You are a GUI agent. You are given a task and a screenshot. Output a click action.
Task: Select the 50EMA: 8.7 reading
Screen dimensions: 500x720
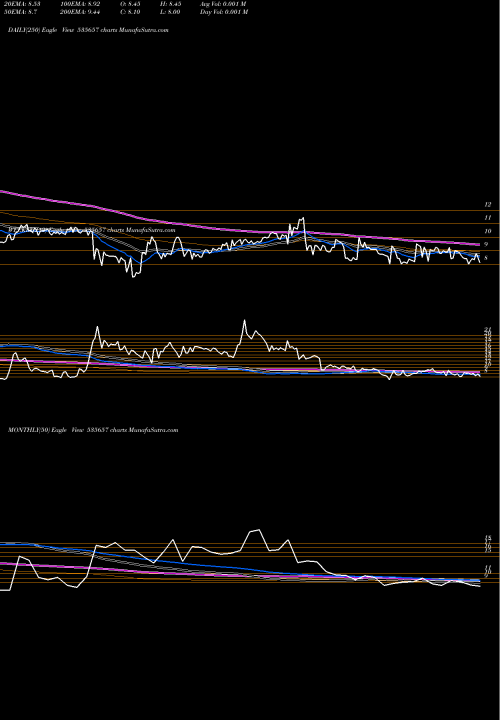tap(18, 12)
